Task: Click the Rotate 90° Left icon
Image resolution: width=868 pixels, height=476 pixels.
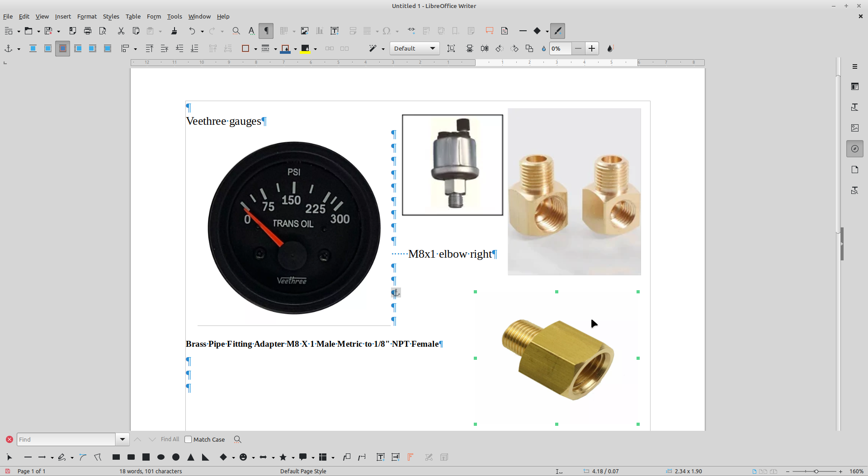Action: pos(500,48)
